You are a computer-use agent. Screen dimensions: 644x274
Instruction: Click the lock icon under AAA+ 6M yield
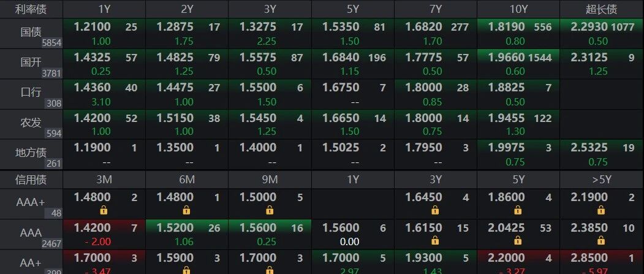tap(186, 210)
